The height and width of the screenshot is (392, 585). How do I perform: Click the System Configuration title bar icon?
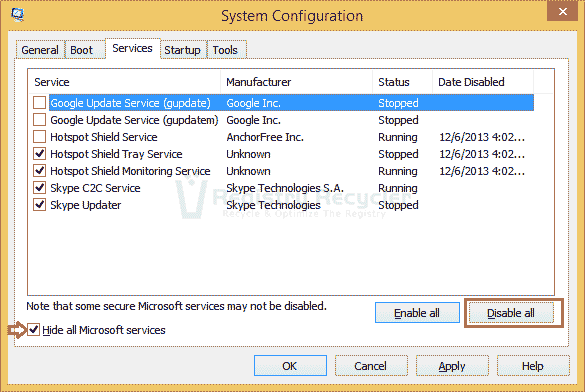coord(17,15)
